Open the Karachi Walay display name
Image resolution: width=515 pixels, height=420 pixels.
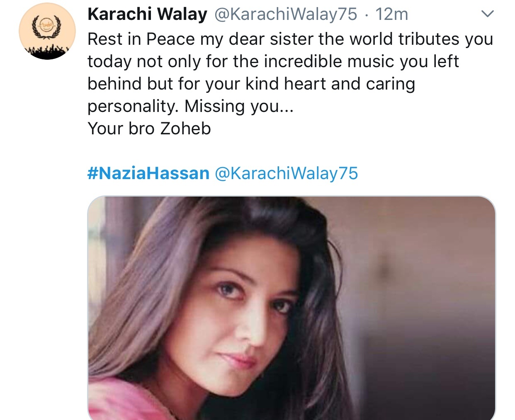point(147,14)
